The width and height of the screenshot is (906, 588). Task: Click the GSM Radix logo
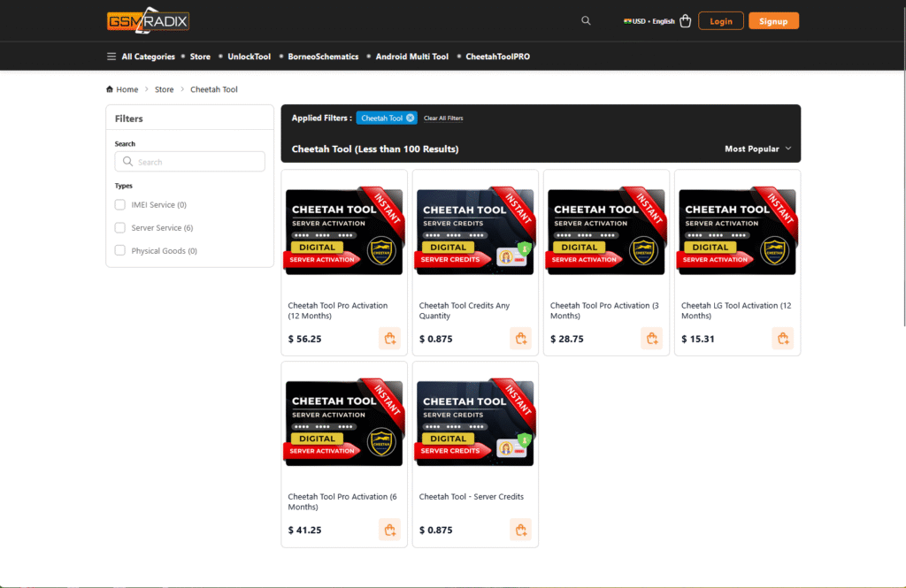pos(148,20)
